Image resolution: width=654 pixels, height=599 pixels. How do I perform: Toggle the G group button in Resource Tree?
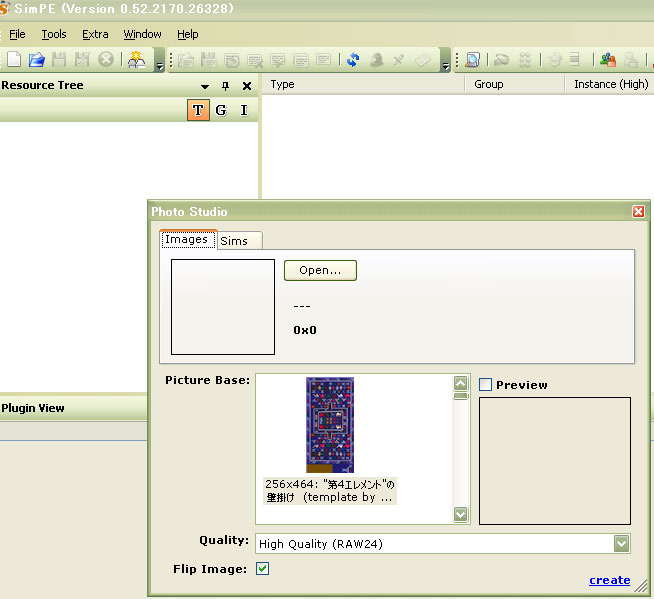click(x=221, y=110)
